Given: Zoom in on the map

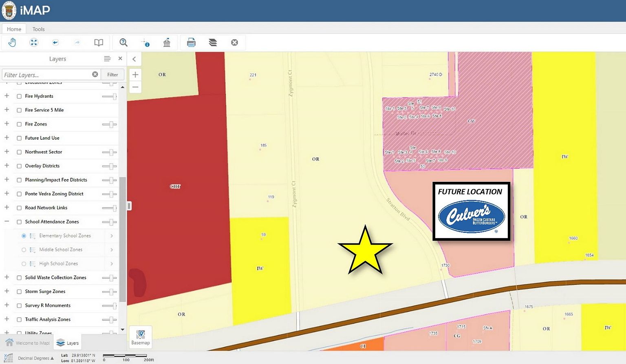Looking at the screenshot, I should (135, 75).
